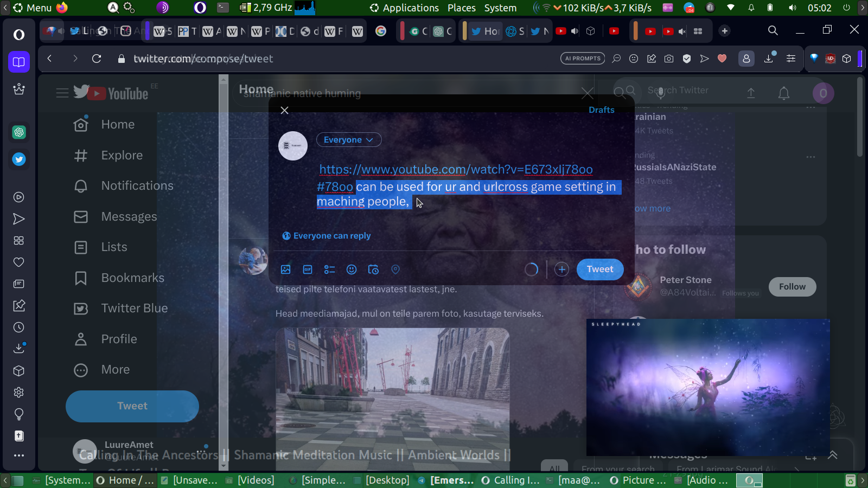Open Profile in Twitter sidebar
Image resolution: width=868 pixels, height=488 pixels.
click(105, 339)
